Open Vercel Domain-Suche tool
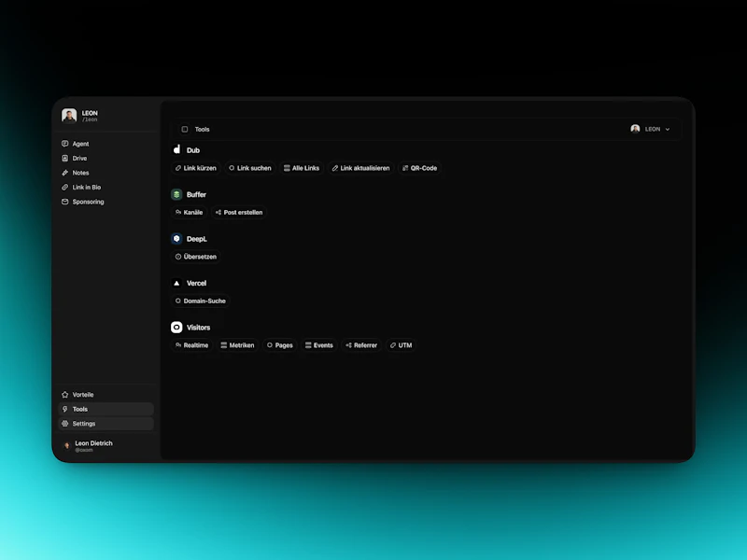Viewport: 747px width, 560px height. point(201,301)
